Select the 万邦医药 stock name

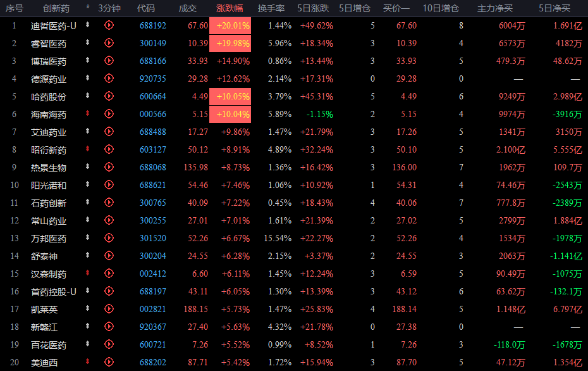[x=49, y=239]
